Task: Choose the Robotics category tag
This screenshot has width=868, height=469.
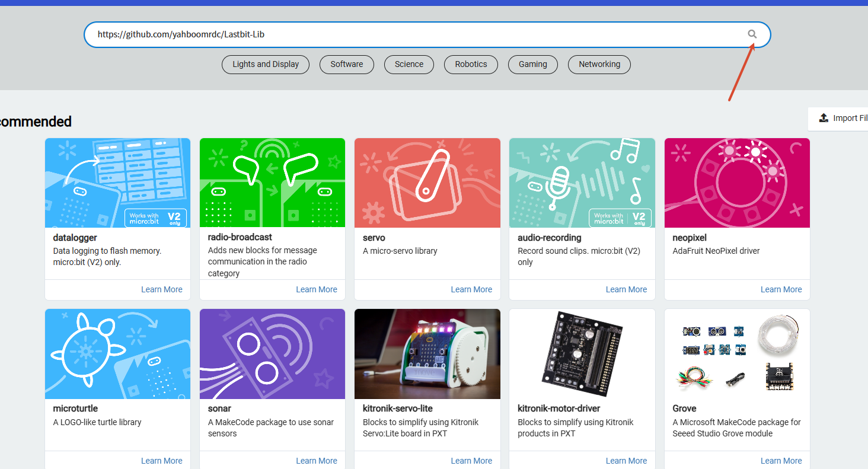Action: click(x=471, y=64)
